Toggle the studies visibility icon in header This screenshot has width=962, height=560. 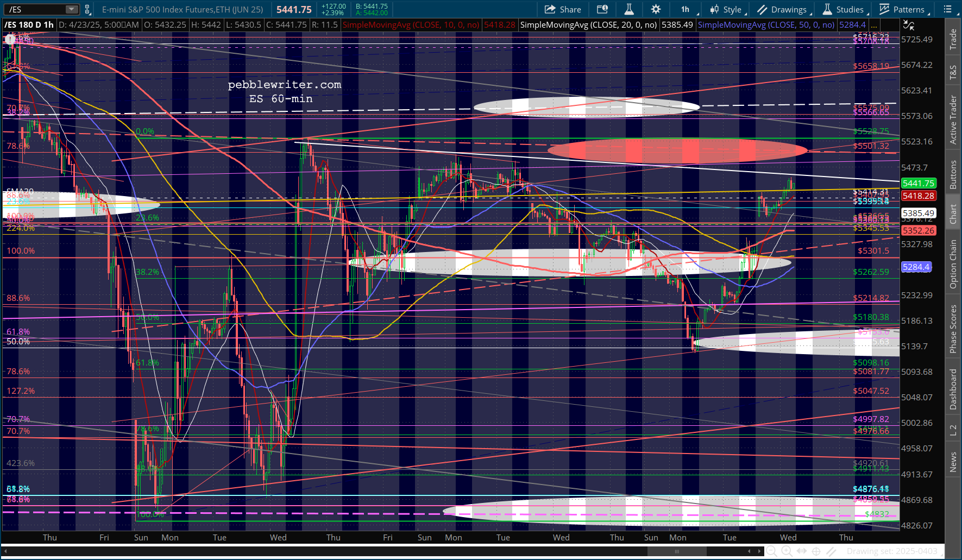[x=908, y=25]
